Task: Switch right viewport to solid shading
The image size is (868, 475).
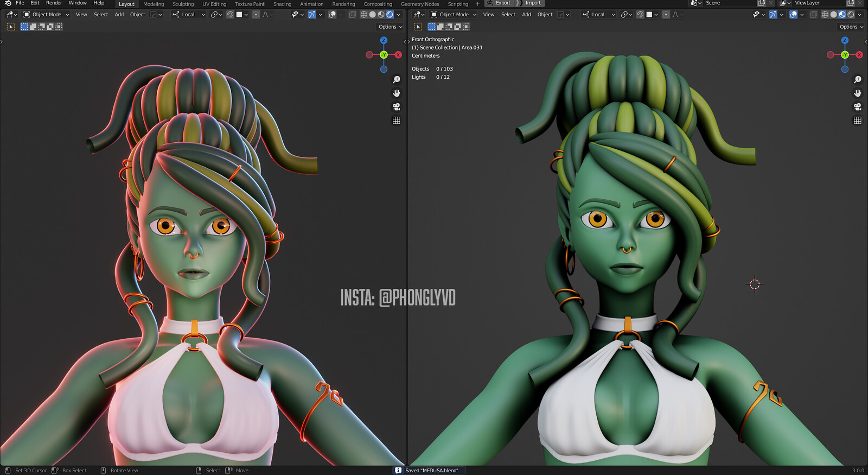Action: coord(833,15)
